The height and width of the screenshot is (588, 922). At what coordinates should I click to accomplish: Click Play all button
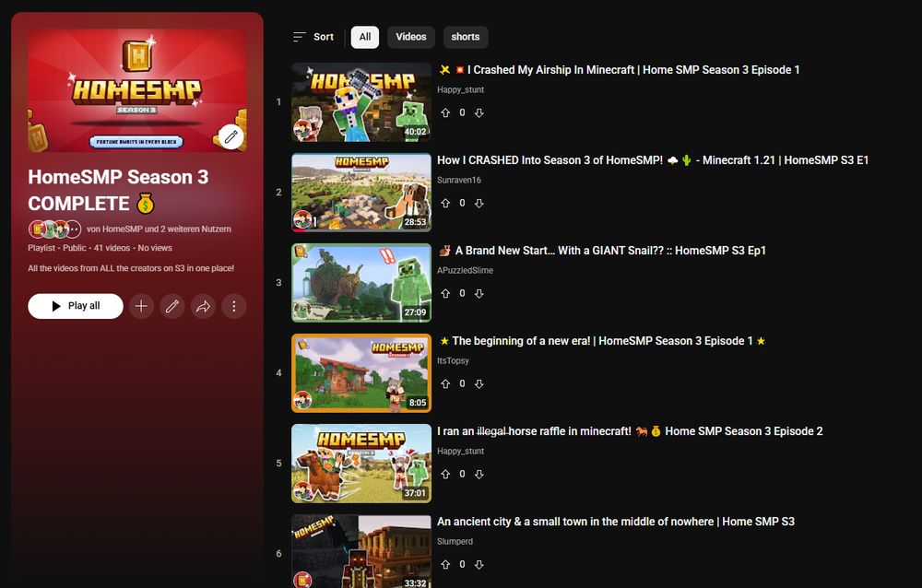click(x=76, y=306)
